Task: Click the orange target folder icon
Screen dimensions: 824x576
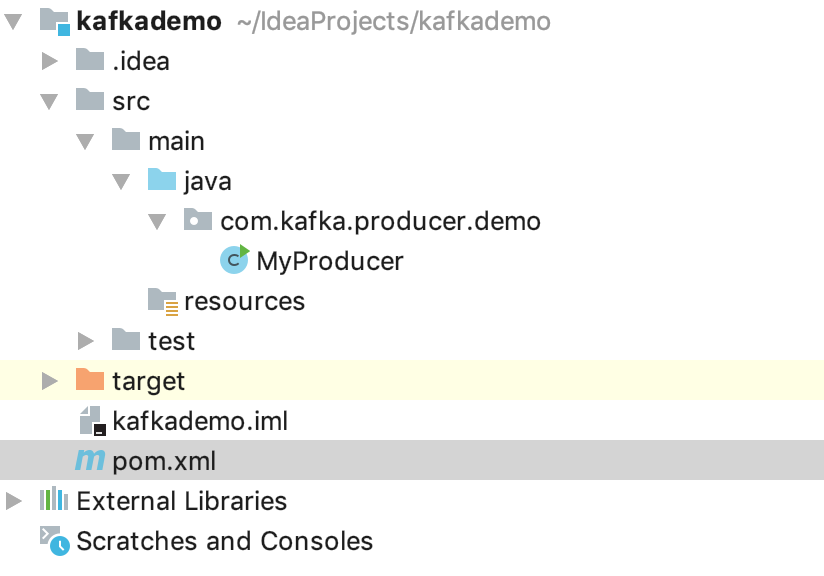Action: click(90, 381)
